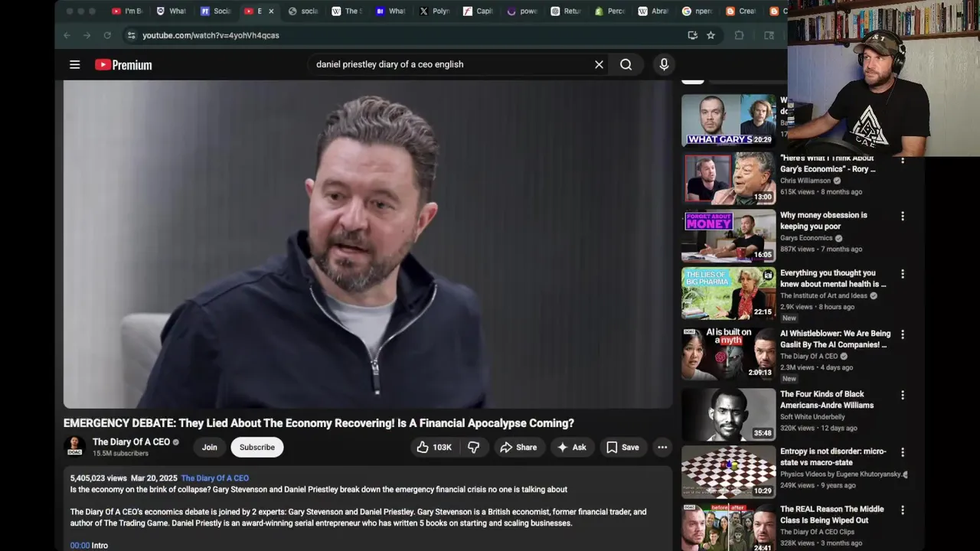Open "AI Whistleblower: We Are Being Gaslit" title
Screen dimensions: 980x551
click(x=835, y=339)
